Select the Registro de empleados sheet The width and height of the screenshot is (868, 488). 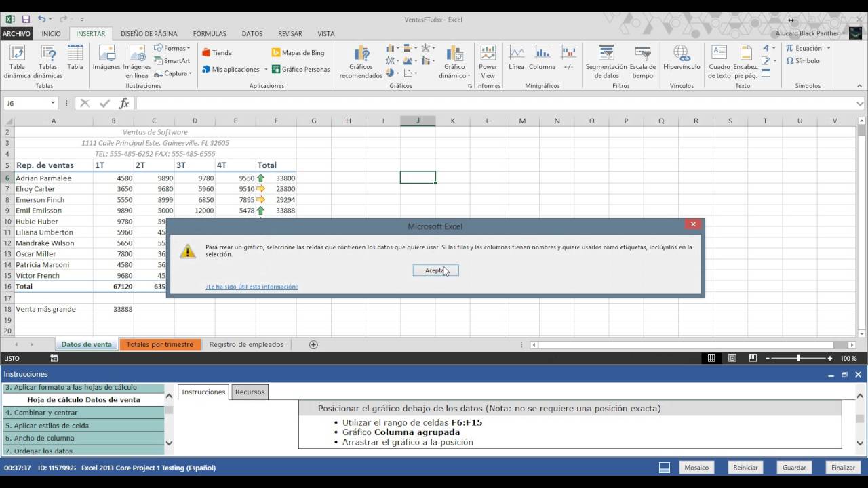246,344
